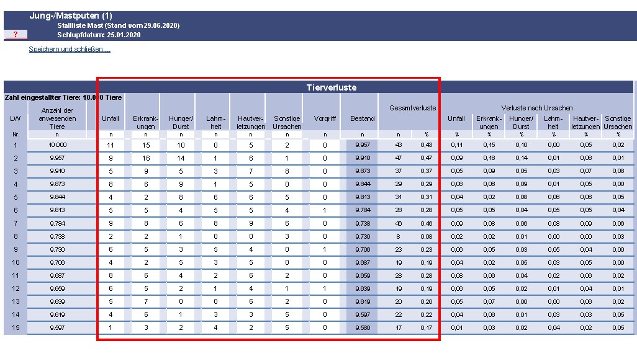This screenshot has width=637, height=364.
Task: Select the 'Verluste nach Ursachen' header
Action: [x=536, y=108]
